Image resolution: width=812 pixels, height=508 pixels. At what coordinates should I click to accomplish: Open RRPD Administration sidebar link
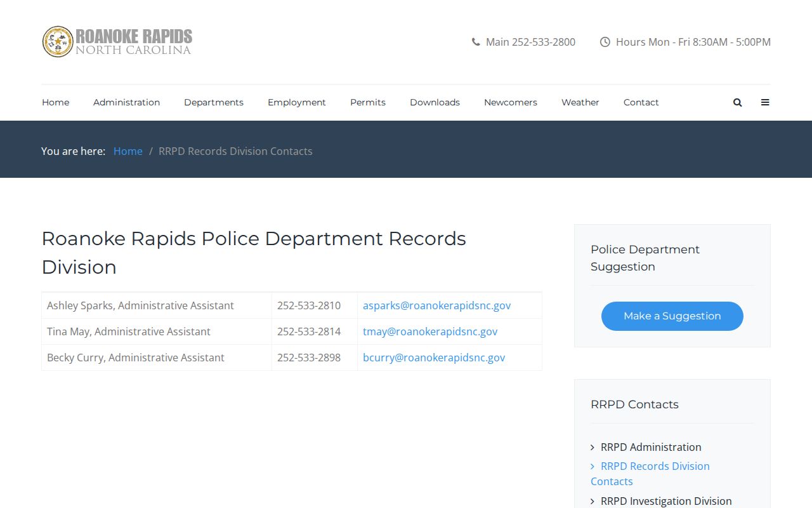coord(651,447)
